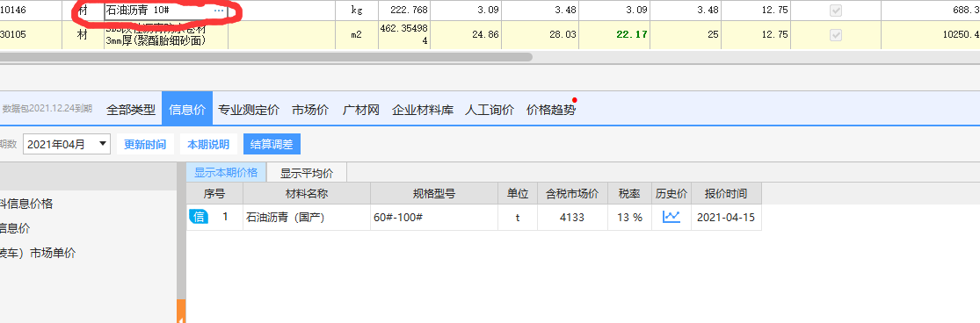Select the 信息价 tab

[187, 110]
